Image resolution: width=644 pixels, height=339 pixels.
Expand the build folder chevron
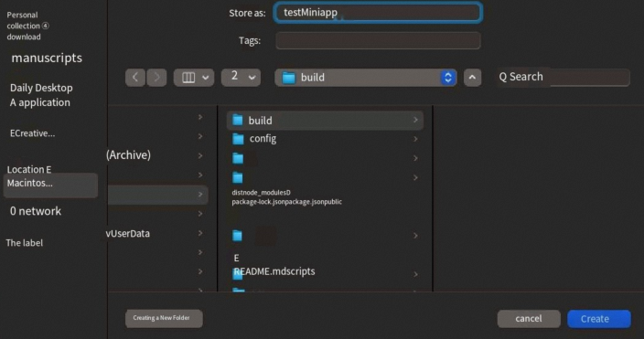415,120
